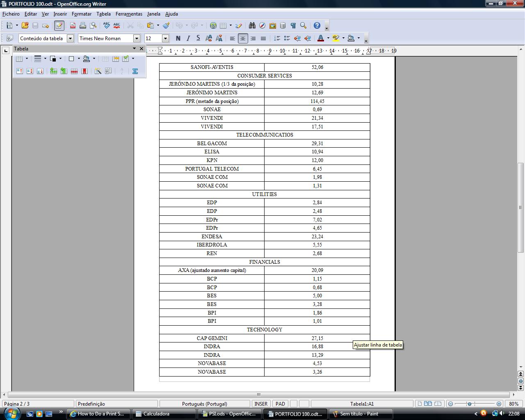Open OpenOffice Help question mark icon
525x420 pixels.
pyautogui.click(x=317, y=25)
